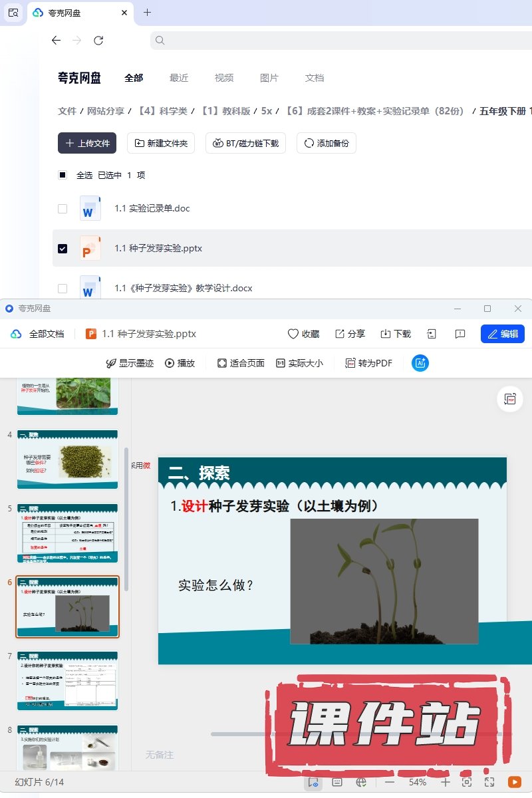
Task: Zoom in with the plus icon
Action: point(446,782)
